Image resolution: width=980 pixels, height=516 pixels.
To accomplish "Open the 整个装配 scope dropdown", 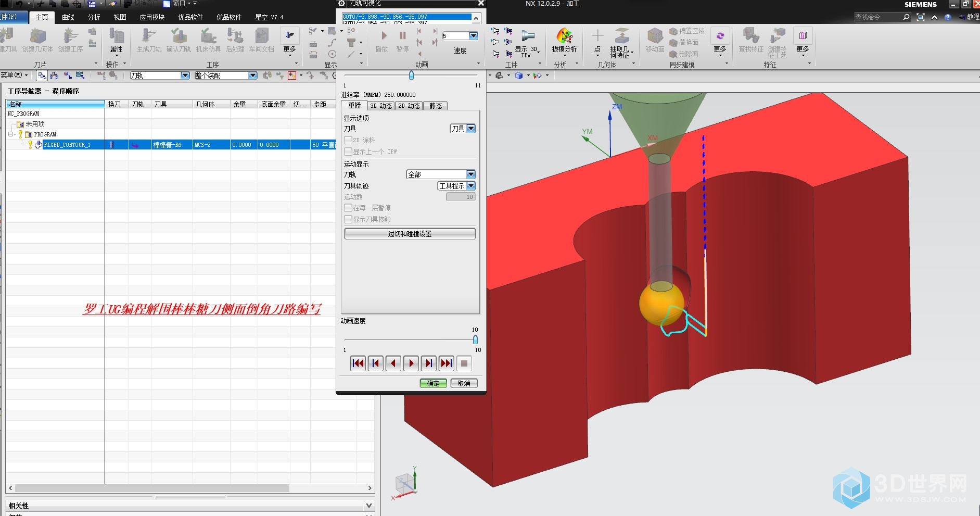I will click(252, 75).
